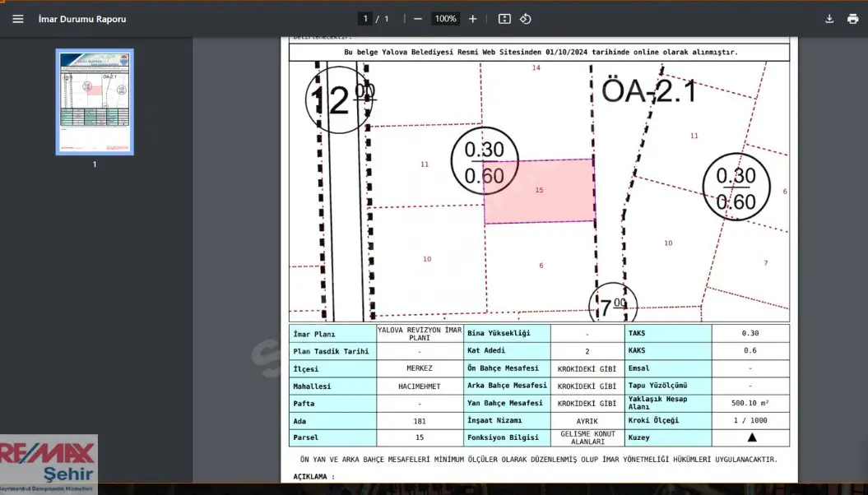
Task: Rotate the document counterclockwise
Action: pyautogui.click(x=526, y=19)
